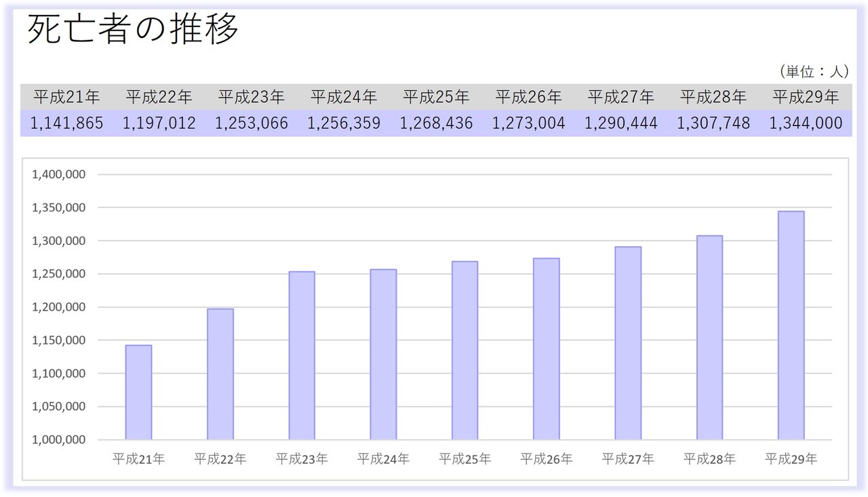Image resolution: width=868 pixels, height=497 pixels.
Task: Click the table value 1,253,066
Action: 252,123
